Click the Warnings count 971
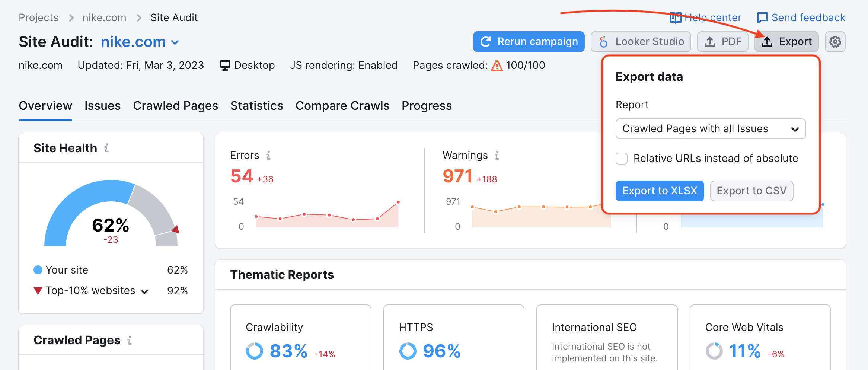The width and height of the screenshot is (868, 370). [457, 176]
